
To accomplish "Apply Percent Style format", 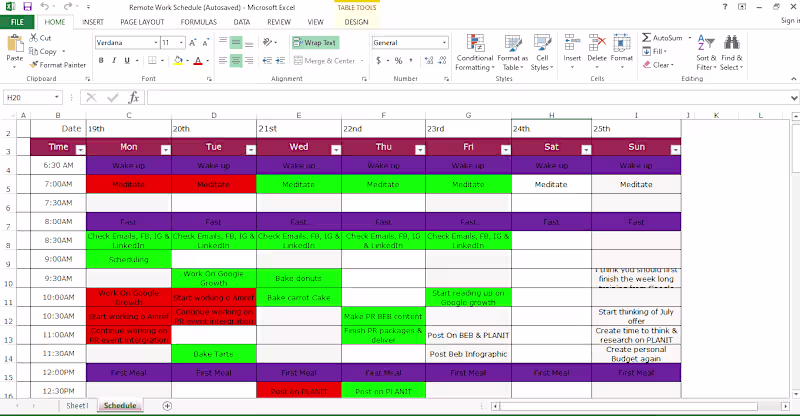I will click(398, 60).
